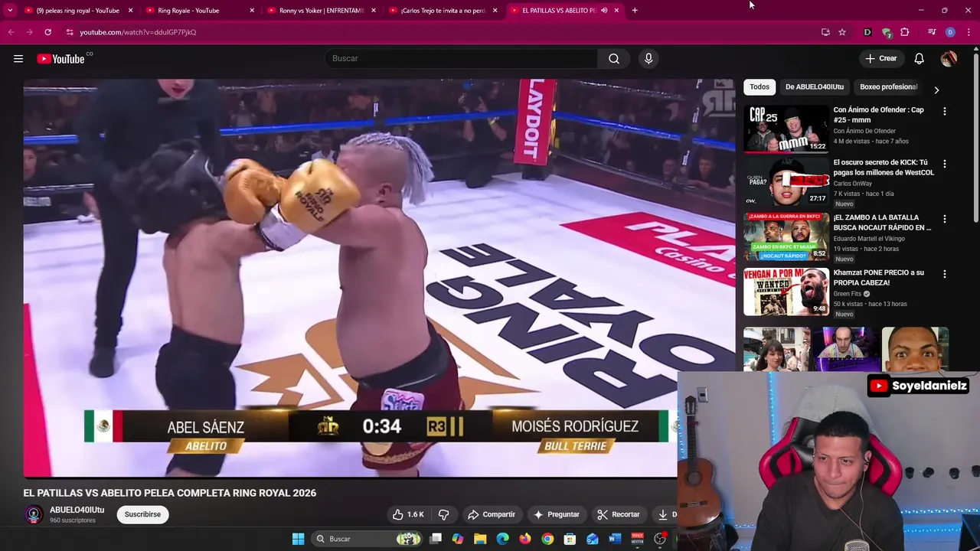Viewport: 980px width, 551px height.
Task: Open File Explorer from the taskbar
Action: pyautogui.click(x=480, y=539)
